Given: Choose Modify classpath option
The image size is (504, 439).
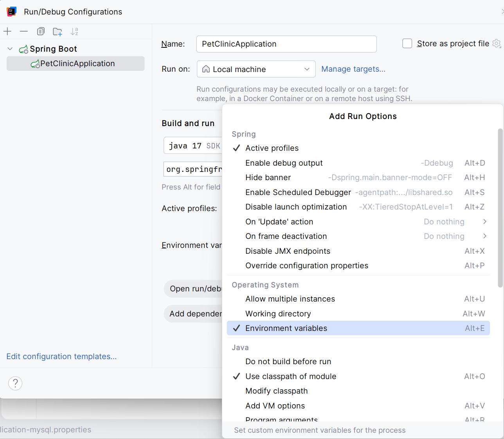Looking at the screenshot, I should 358,391.
